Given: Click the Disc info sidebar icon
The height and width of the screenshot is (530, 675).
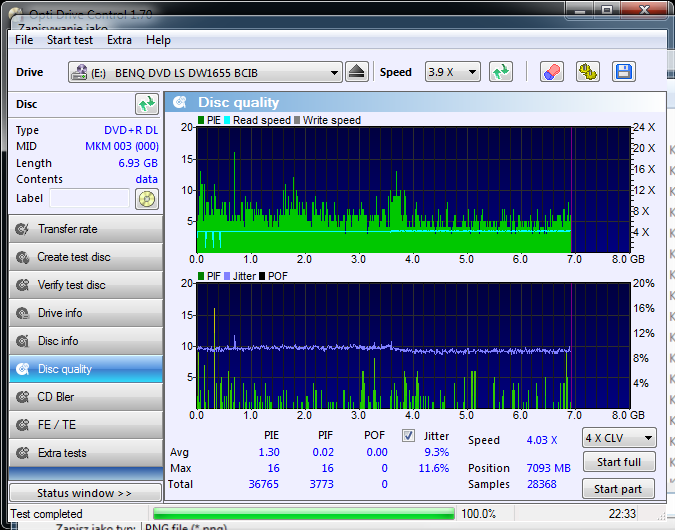Looking at the screenshot, I should coord(22,341).
